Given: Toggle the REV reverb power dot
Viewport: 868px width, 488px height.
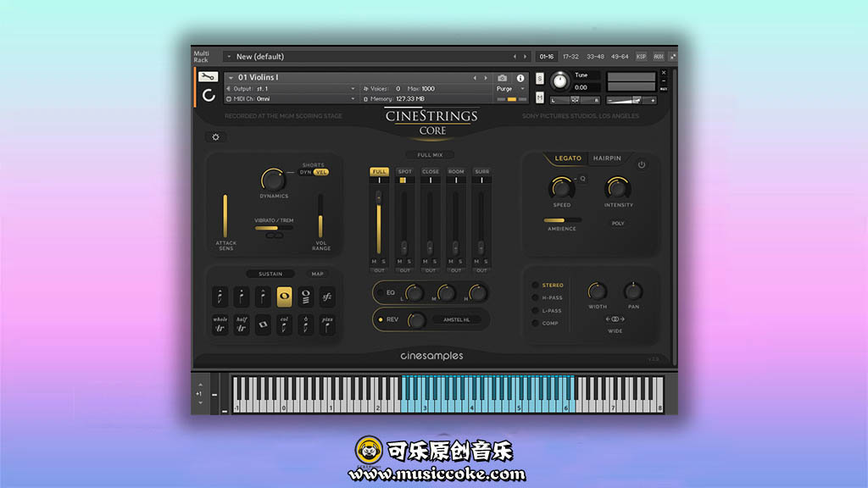Looking at the screenshot, I should tap(381, 319).
